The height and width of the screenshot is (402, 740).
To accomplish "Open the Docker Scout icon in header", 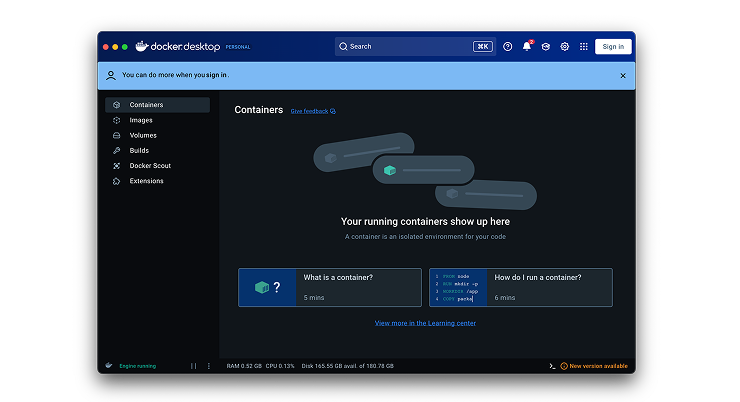I will coord(546,46).
